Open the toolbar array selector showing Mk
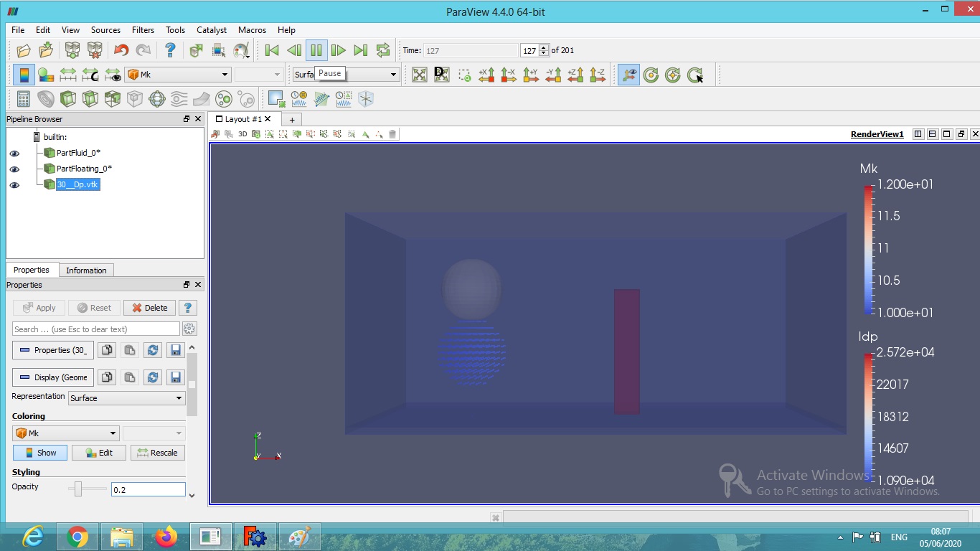This screenshot has height=551, width=980. pos(177,74)
